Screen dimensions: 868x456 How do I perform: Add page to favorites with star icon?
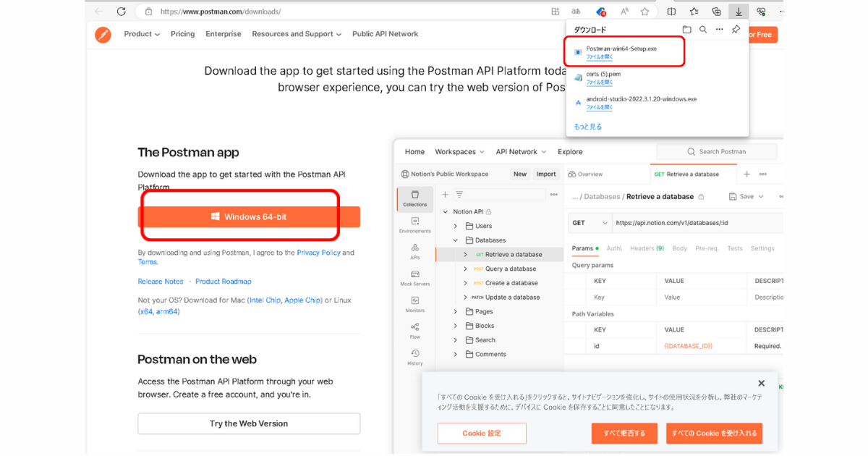pos(644,12)
